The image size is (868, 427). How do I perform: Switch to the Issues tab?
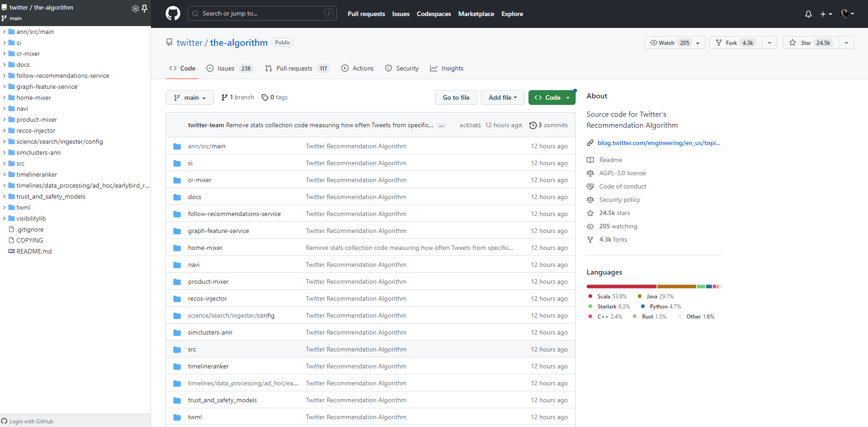[x=230, y=68]
